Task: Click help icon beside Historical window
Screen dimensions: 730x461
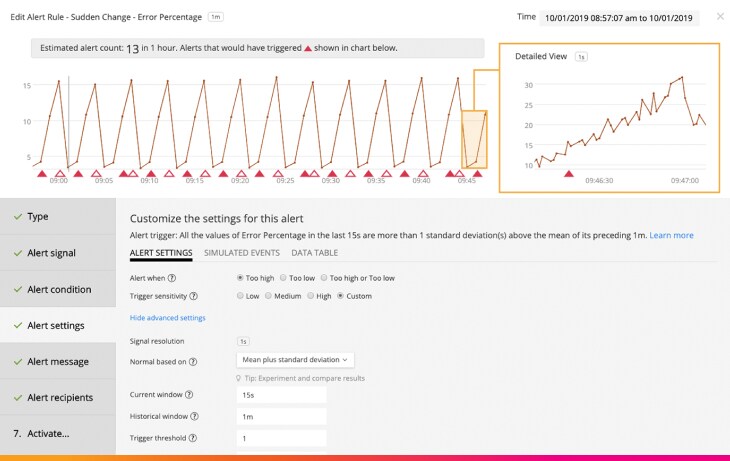Action: pos(194,416)
